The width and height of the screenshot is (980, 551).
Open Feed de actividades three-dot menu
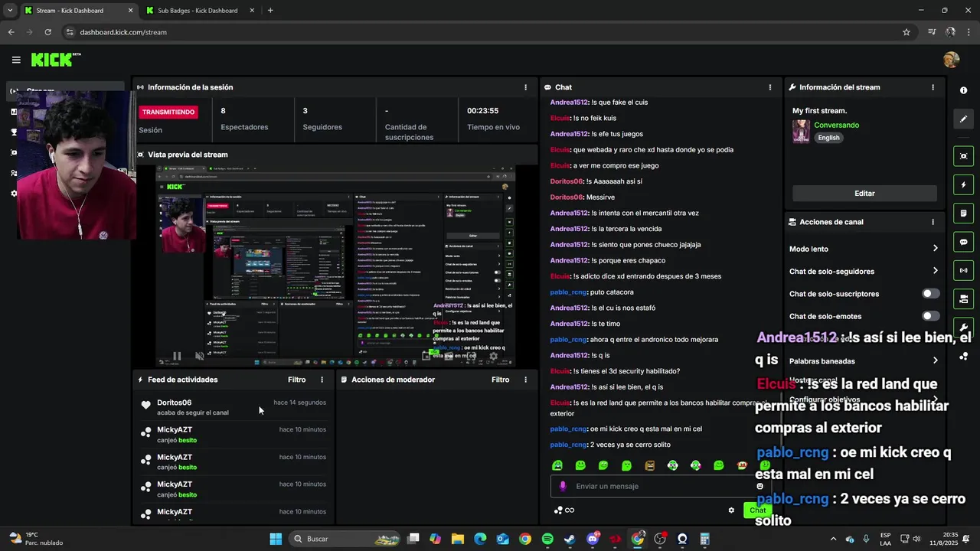point(322,380)
